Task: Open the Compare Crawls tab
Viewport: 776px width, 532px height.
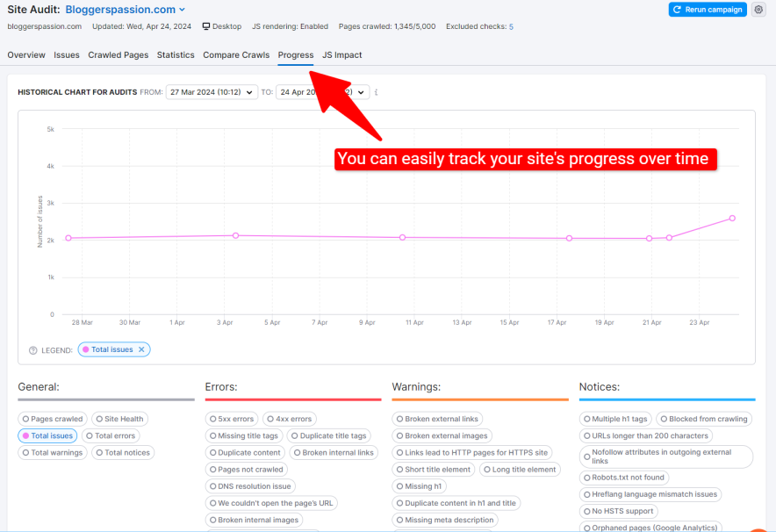Action: pyautogui.click(x=236, y=54)
